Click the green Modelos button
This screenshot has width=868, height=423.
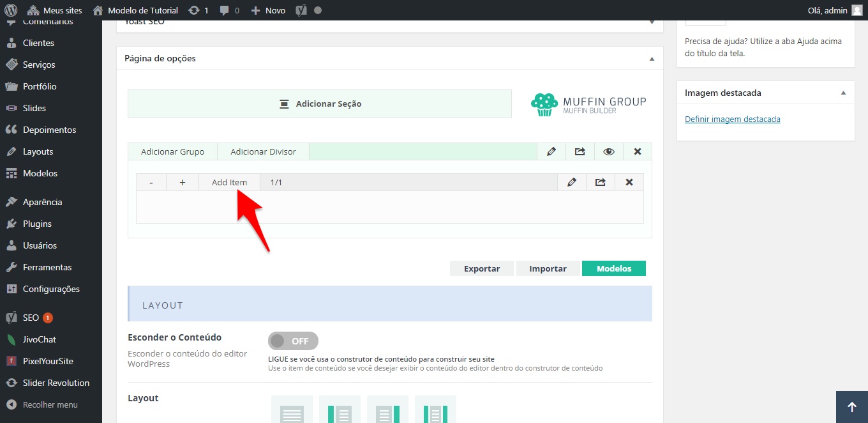[613, 268]
